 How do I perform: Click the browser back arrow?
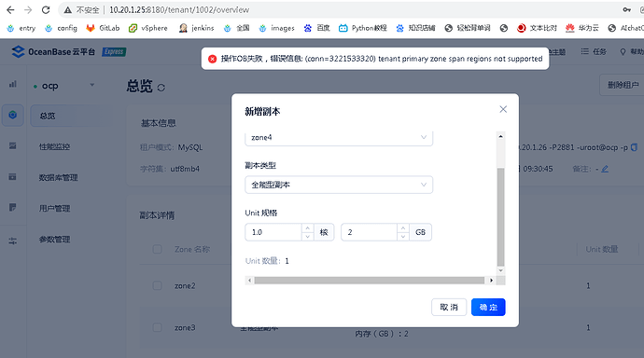(10, 10)
